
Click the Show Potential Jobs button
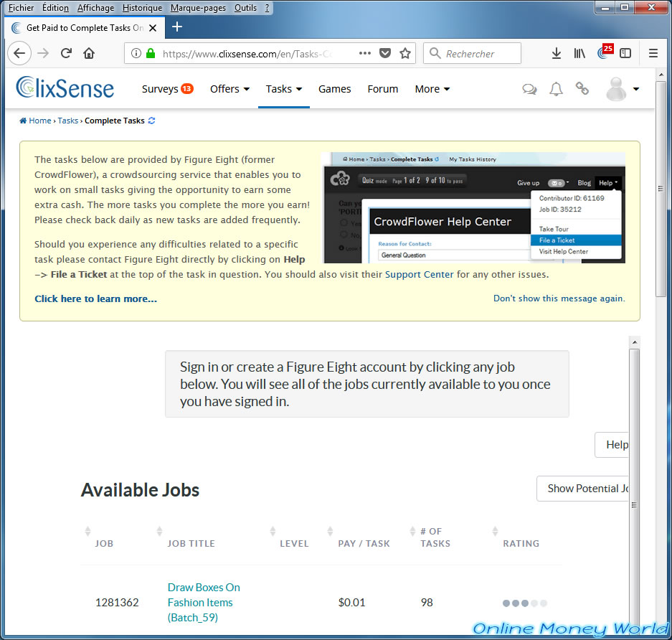[583, 489]
